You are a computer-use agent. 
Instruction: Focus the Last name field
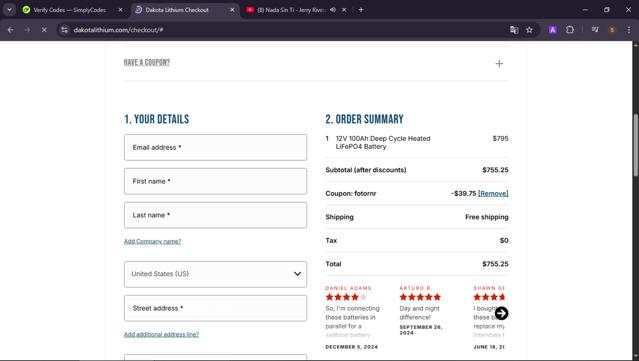[215, 215]
